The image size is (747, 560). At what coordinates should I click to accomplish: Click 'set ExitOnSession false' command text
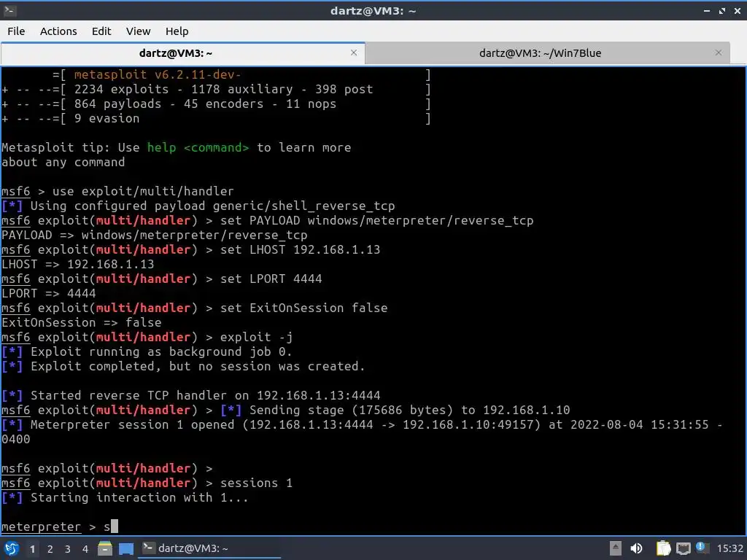coord(304,308)
